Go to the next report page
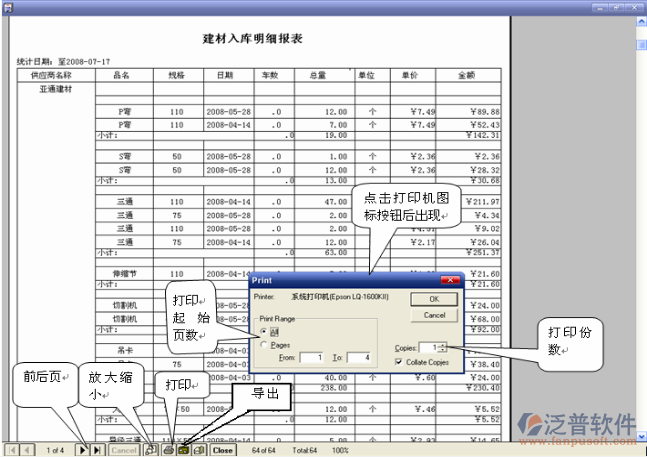Screen dimensions: 647x457 click(x=83, y=451)
